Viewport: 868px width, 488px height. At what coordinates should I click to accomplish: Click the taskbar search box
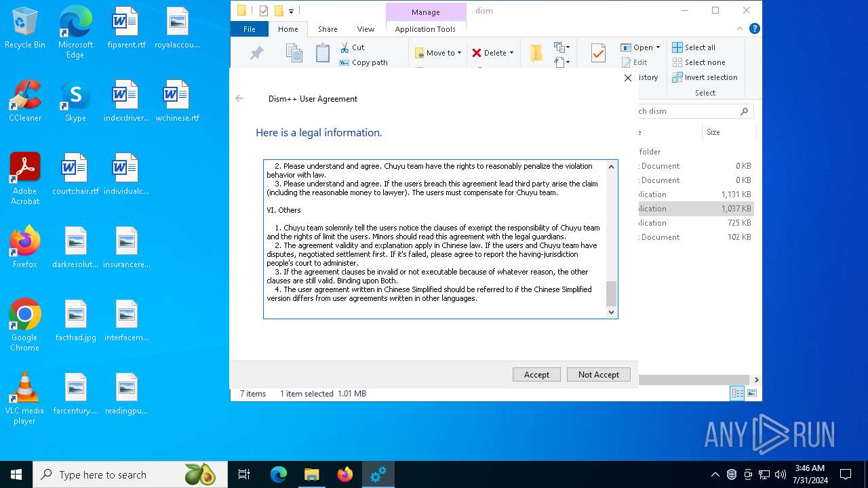coord(130,474)
